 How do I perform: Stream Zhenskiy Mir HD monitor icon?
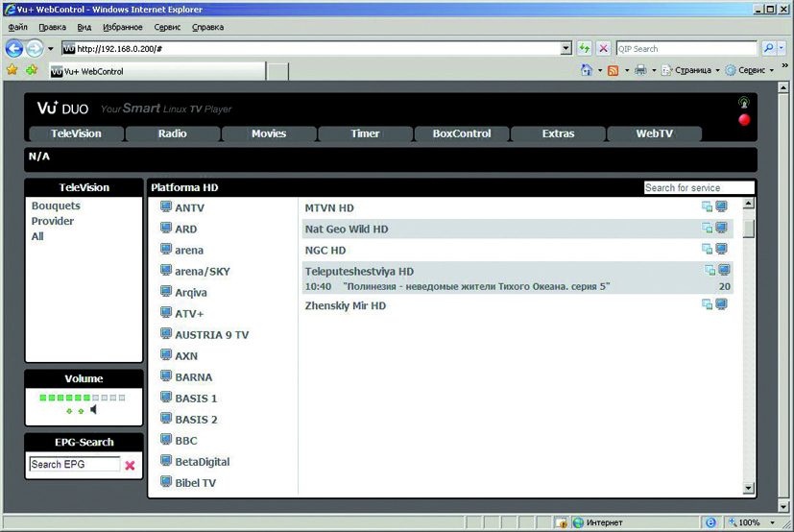[722, 304]
